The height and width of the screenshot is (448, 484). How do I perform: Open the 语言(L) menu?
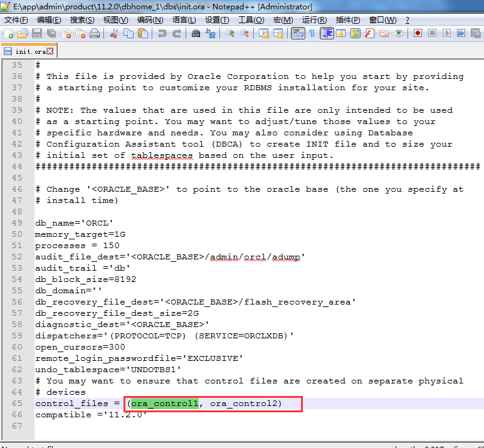click(184, 20)
